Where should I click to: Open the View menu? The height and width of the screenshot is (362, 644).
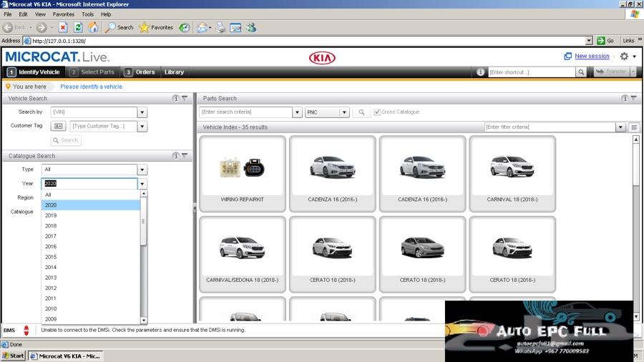click(40, 14)
